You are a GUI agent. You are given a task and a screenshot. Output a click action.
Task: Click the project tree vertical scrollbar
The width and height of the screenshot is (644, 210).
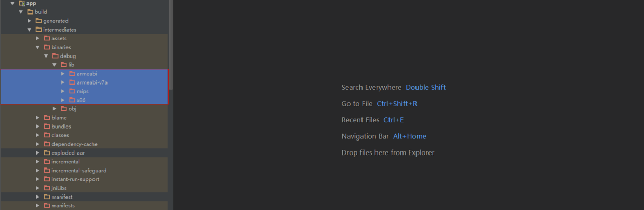click(x=171, y=47)
